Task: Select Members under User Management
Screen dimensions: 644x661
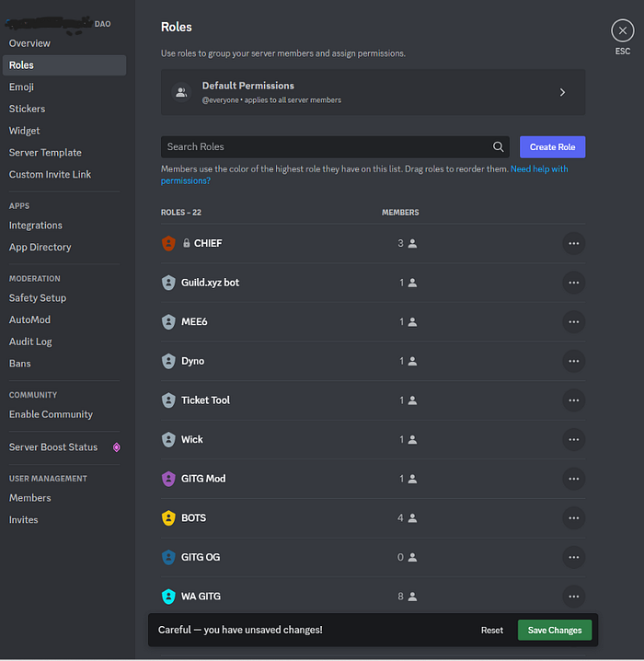Action: pos(30,498)
